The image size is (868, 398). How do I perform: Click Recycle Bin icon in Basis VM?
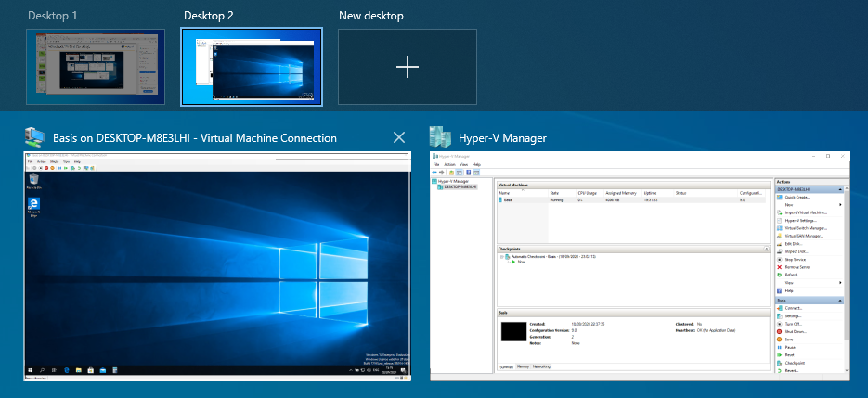click(x=33, y=182)
